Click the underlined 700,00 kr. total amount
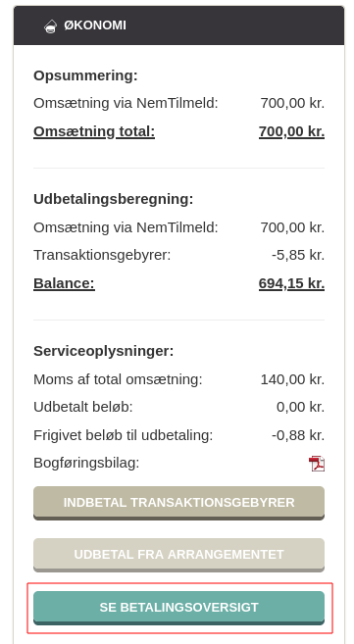 point(291,132)
